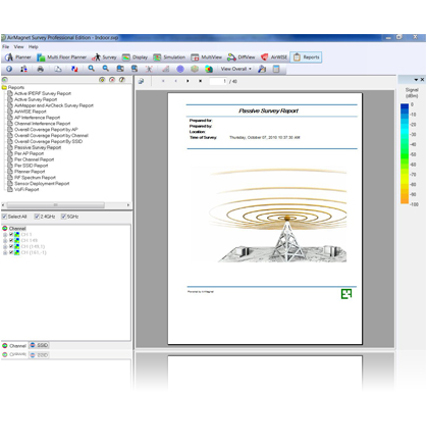Viewport: 427px width, 427px height.
Task: Switch to the SSID tab
Action: tap(39, 345)
